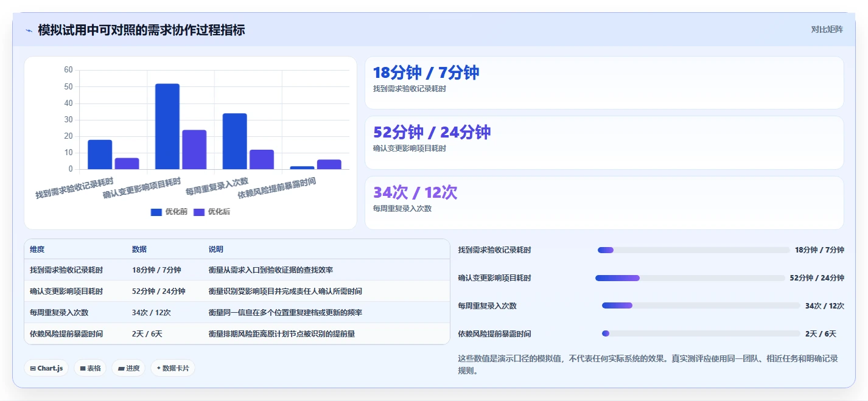Click the tallest 优化前 bar valued 52

tap(167, 127)
